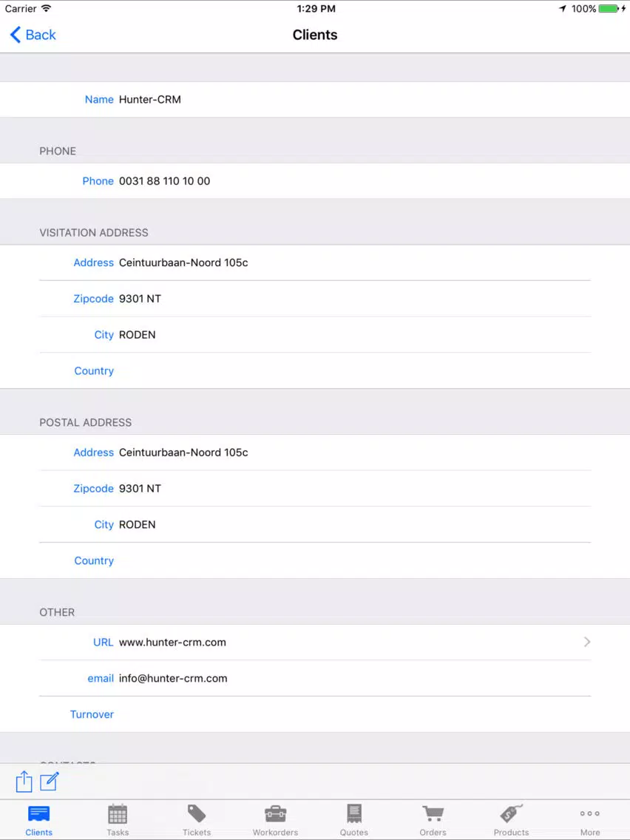Tap the www.hunter-crm.com URL
This screenshot has width=630, height=840.
(x=172, y=643)
